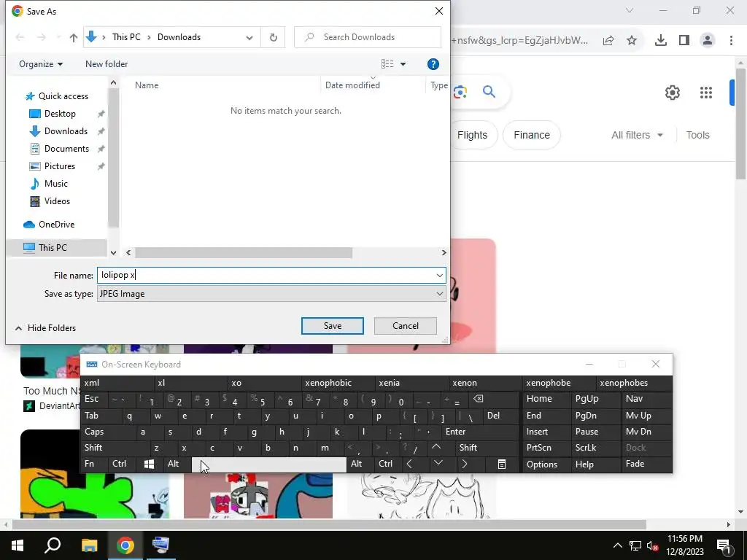Open Save as type combo box
This screenshot has width=747, height=560.
pos(271,294)
